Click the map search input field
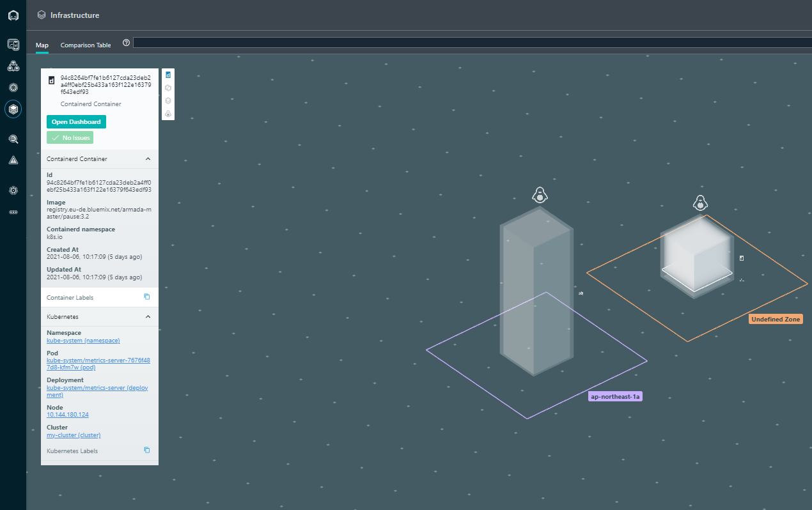 pyautogui.click(x=472, y=43)
